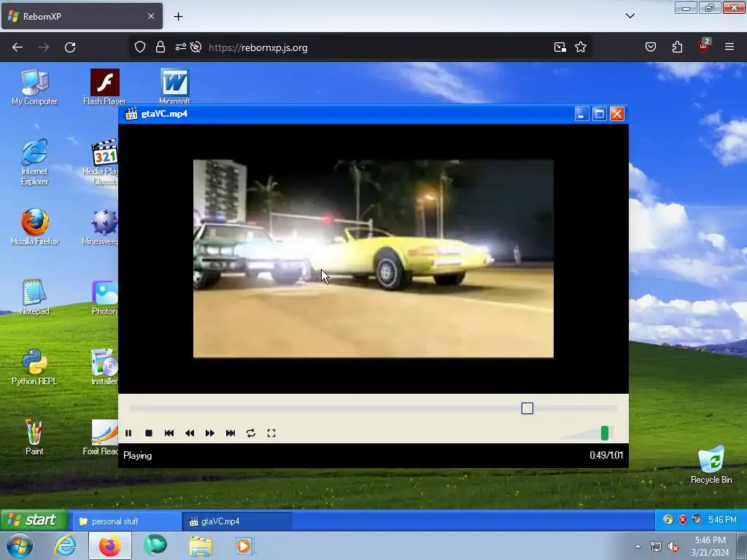Bookmark this page with the star
Screen dimensions: 747x560
pyautogui.click(x=580, y=47)
